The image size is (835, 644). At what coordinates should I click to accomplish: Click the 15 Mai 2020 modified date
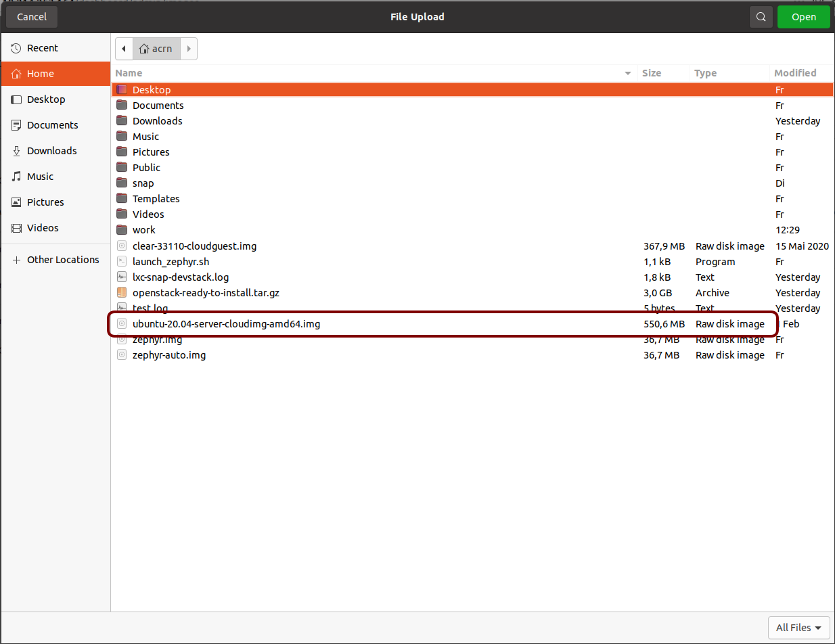pyautogui.click(x=802, y=246)
